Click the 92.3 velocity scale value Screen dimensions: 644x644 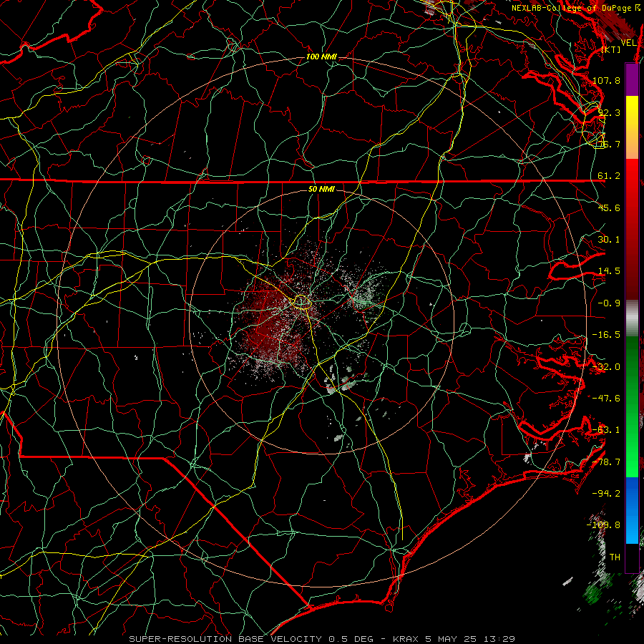[609, 112]
